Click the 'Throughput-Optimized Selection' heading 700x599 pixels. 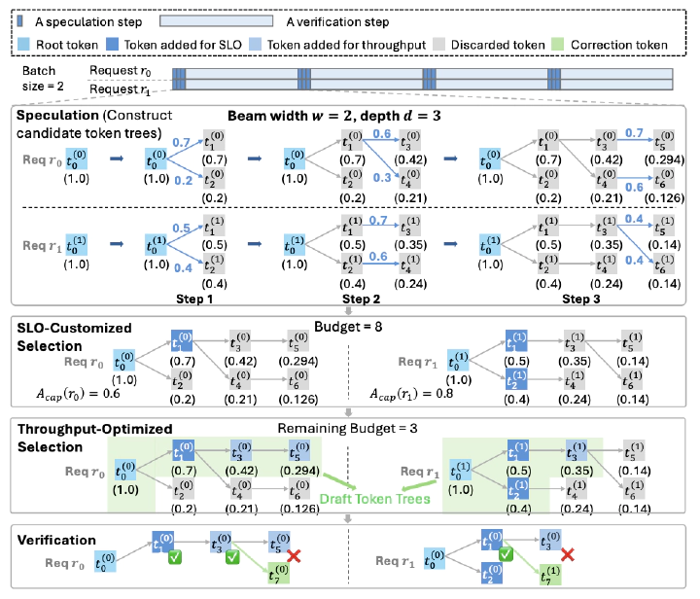click(x=94, y=438)
